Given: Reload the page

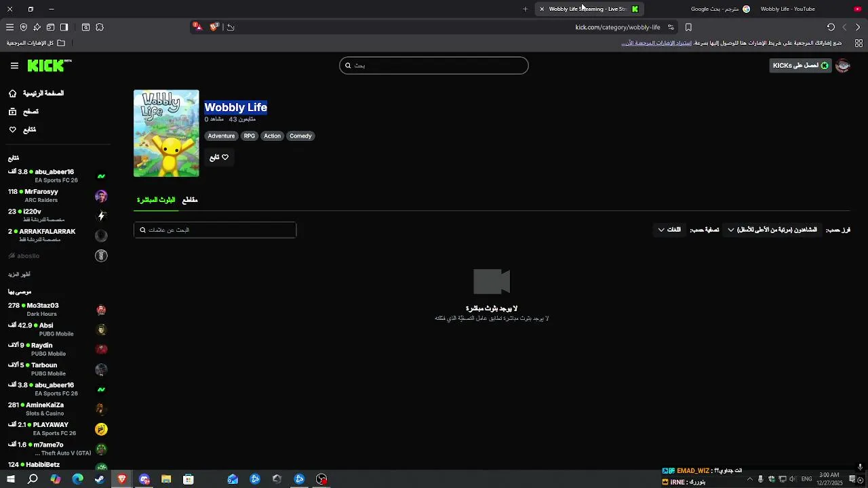Looking at the screenshot, I should click(x=831, y=27).
